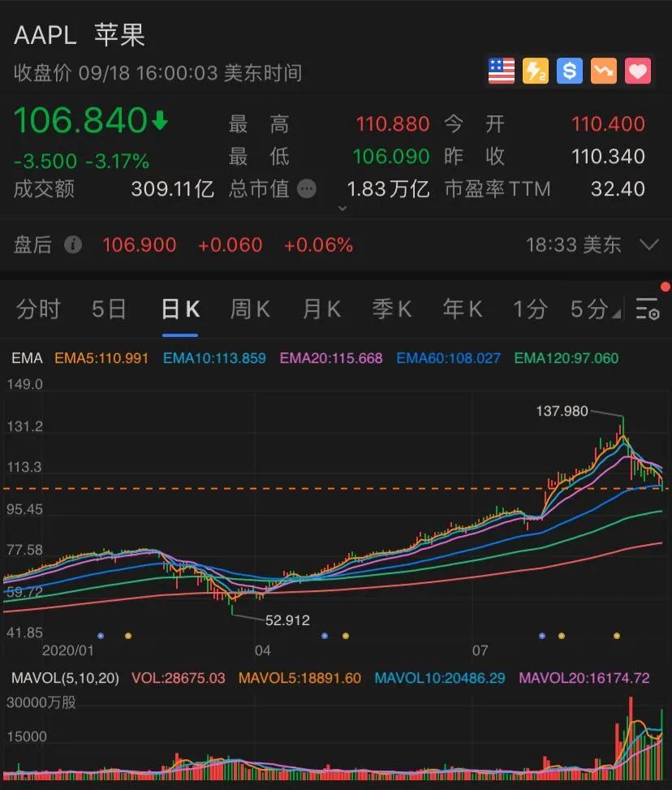Tap the US flag market icon

coord(502,71)
